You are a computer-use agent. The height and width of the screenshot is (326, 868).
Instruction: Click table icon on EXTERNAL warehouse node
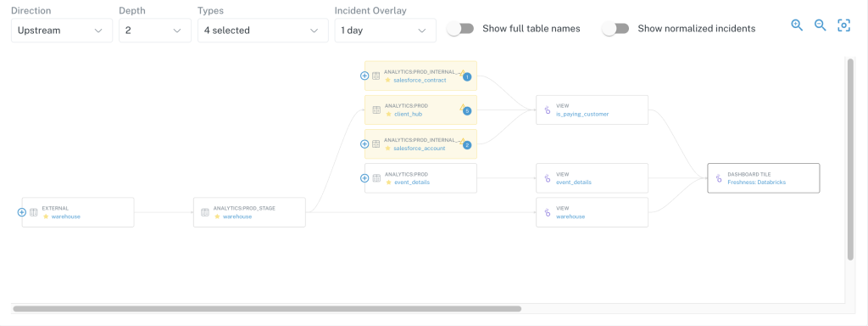click(34, 212)
